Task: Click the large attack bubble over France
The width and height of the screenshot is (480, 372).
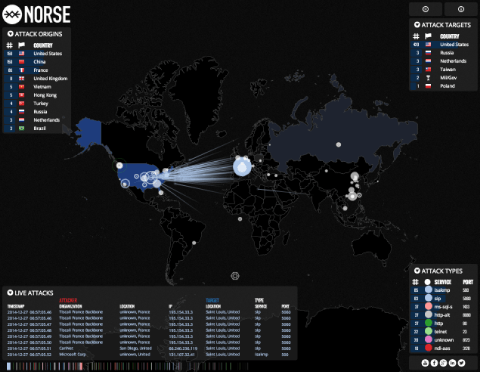Action: tap(242, 167)
